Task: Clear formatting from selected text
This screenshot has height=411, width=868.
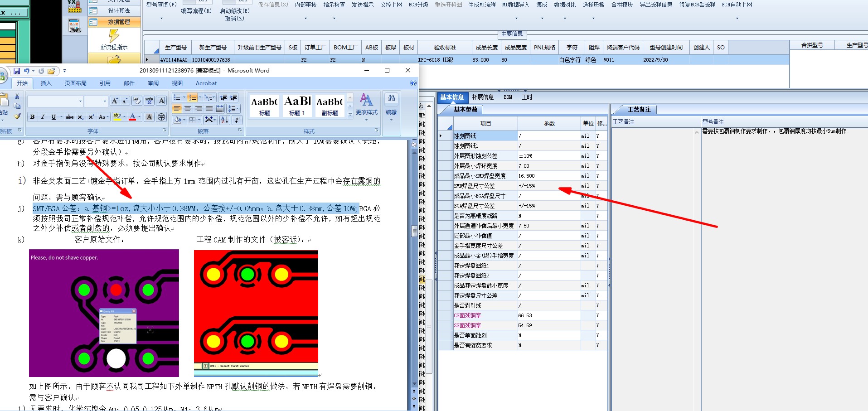Action: [x=136, y=101]
